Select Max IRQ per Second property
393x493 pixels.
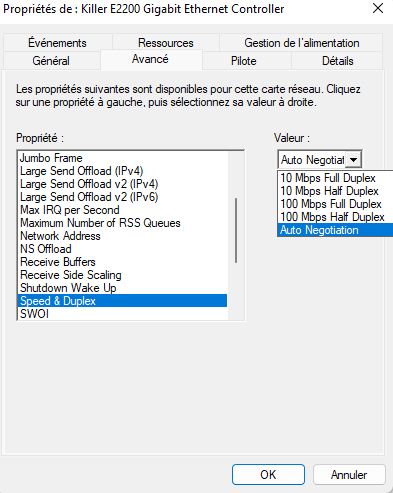pyautogui.click(x=122, y=210)
